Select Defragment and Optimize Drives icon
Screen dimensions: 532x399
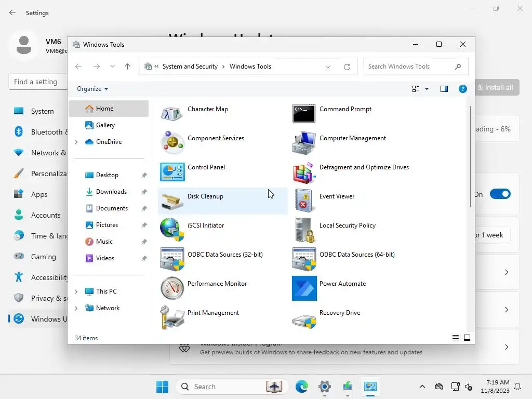click(x=303, y=172)
